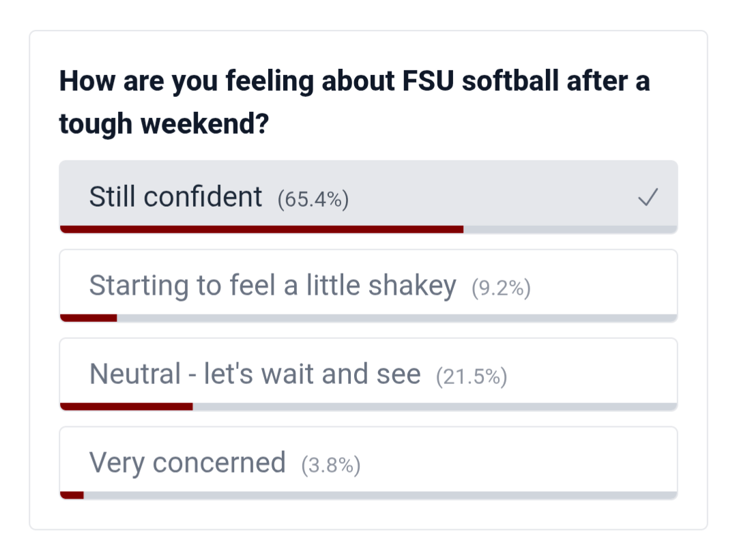Viewport: 737px width, 560px height.
Task: Click the red result bar under Still confident
Action: (261, 229)
